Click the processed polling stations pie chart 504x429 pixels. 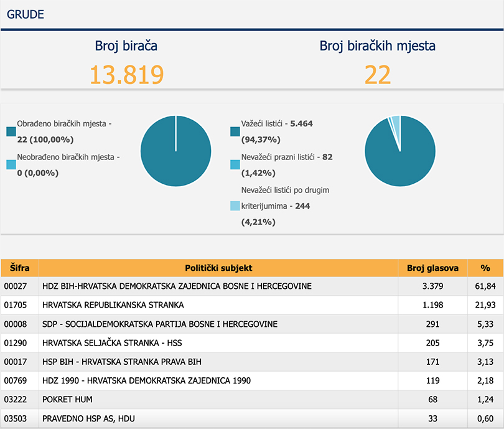pos(176,151)
